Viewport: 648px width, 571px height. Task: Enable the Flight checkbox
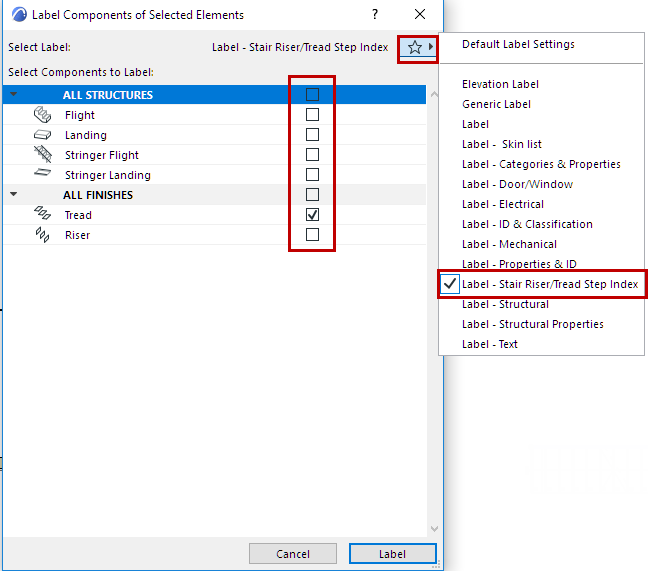tap(312, 114)
